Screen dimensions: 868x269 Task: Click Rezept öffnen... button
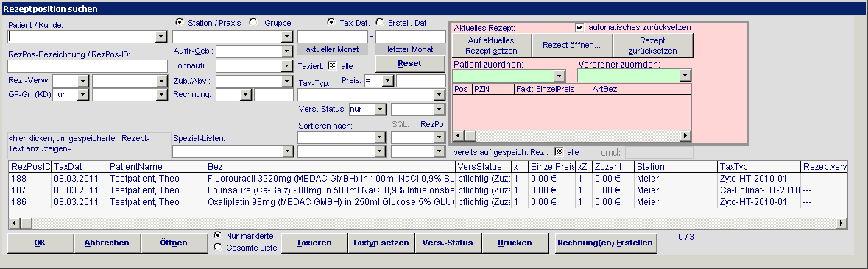point(572,46)
